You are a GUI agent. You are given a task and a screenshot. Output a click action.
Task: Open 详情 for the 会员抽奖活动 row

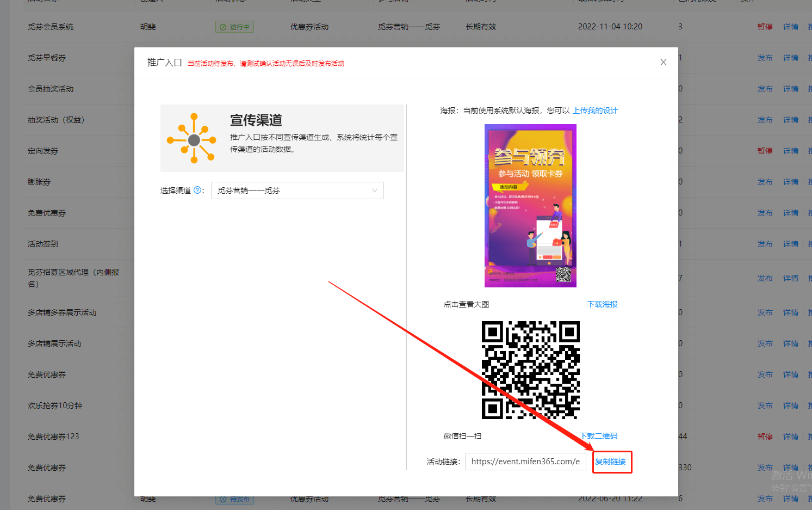coord(790,88)
